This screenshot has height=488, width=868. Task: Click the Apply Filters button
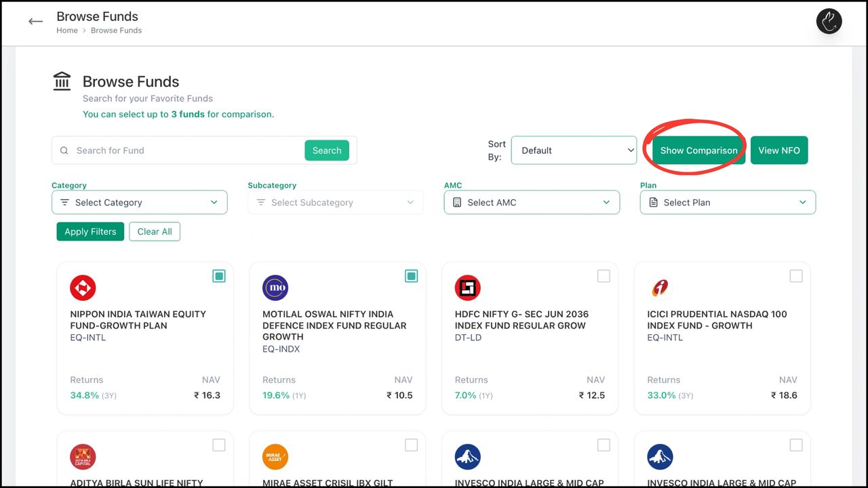90,232
